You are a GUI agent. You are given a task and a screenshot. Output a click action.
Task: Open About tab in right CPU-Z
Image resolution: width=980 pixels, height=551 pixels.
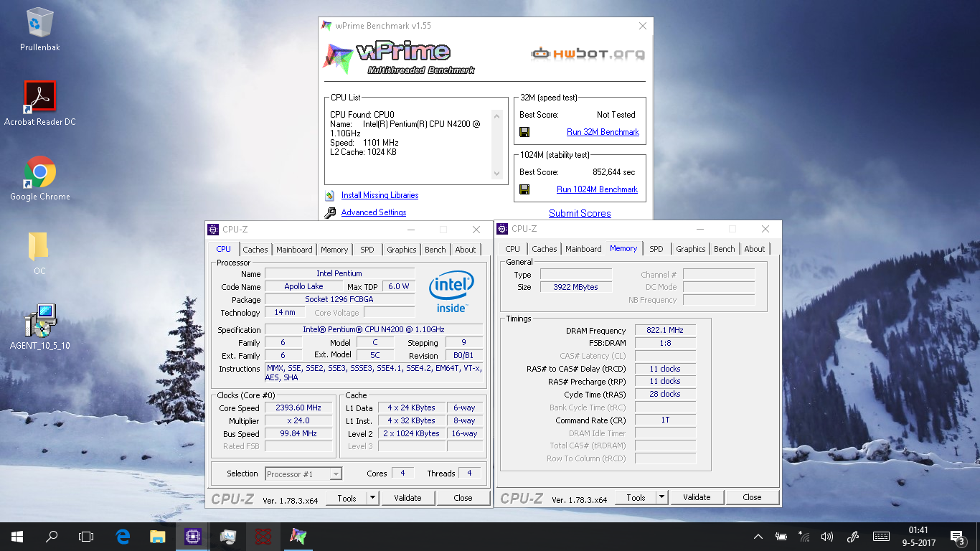(755, 249)
